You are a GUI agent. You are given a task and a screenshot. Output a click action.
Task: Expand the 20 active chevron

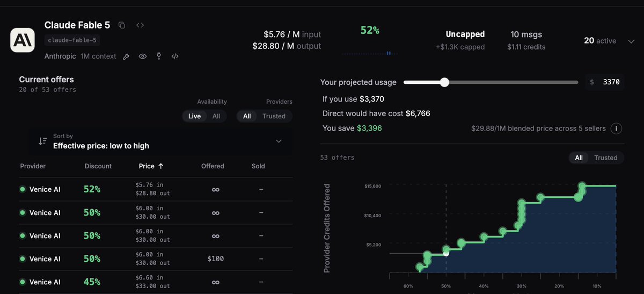(x=631, y=41)
